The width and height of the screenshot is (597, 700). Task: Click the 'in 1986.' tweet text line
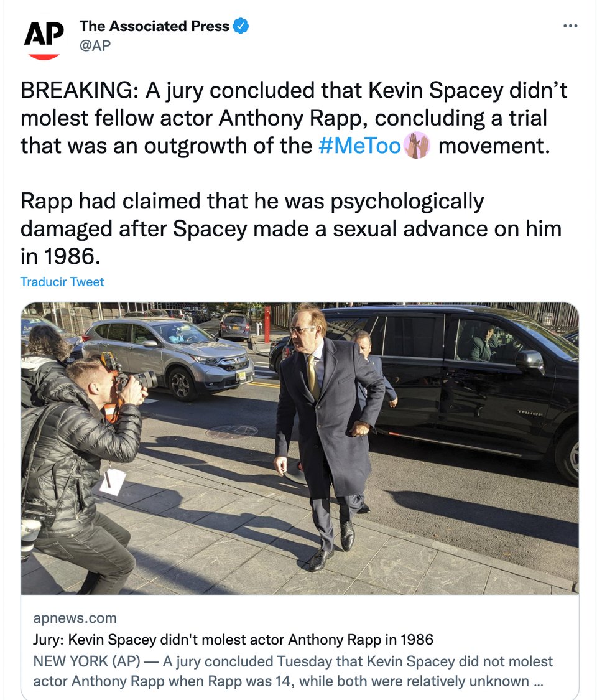tap(60, 256)
